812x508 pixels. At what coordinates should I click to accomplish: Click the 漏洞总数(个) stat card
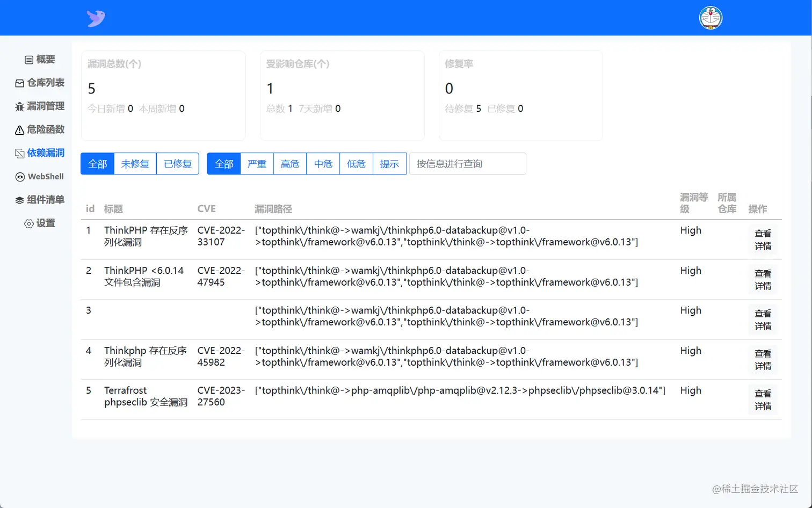(163, 96)
